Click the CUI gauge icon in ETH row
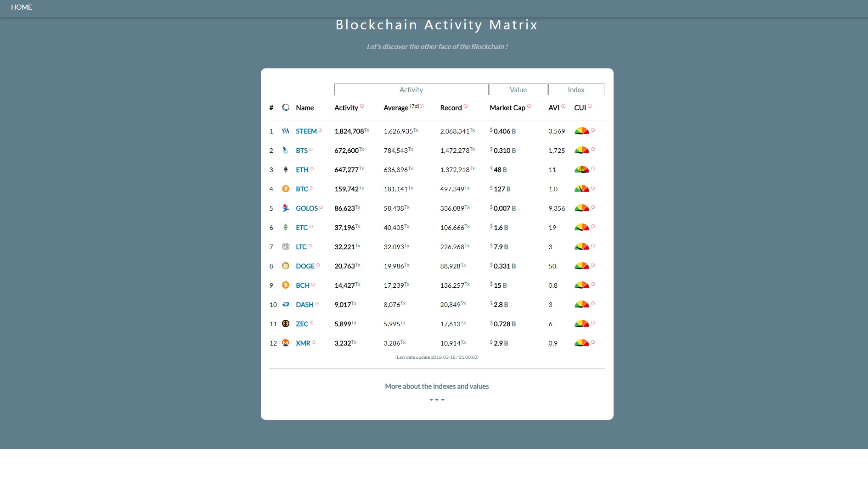868x491 pixels. pyautogui.click(x=582, y=169)
